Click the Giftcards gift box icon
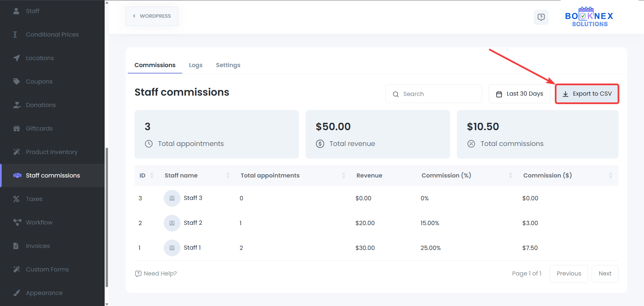This screenshot has height=306, width=644. (16, 128)
